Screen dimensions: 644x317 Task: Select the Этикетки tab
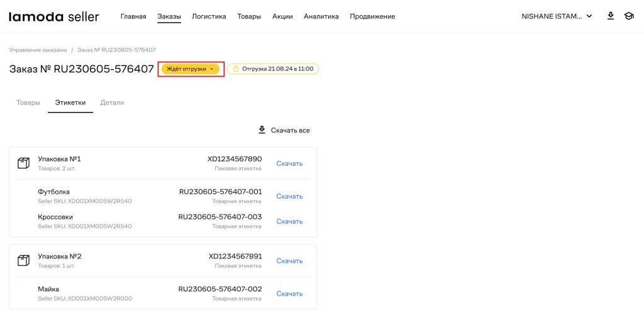point(70,103)
